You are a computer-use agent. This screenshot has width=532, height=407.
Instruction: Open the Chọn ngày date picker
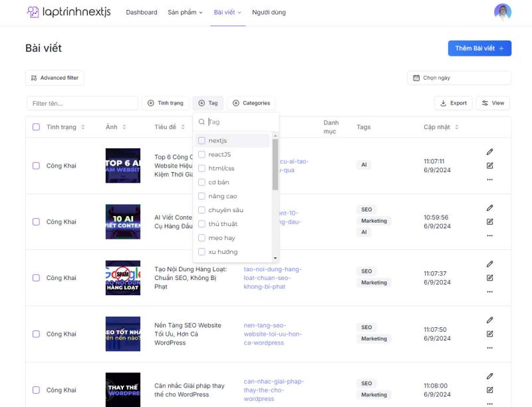[459, 78]
